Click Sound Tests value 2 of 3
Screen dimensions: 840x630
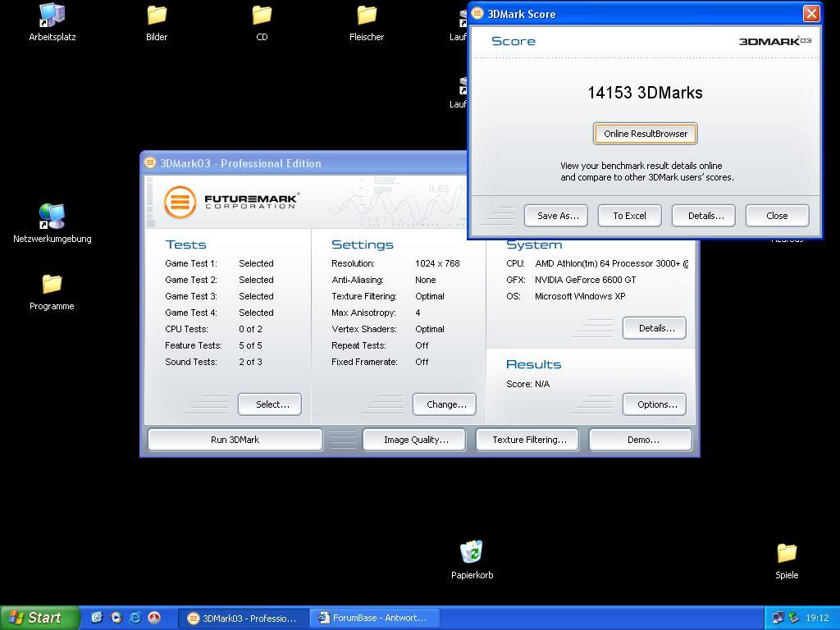coord(250,362)
